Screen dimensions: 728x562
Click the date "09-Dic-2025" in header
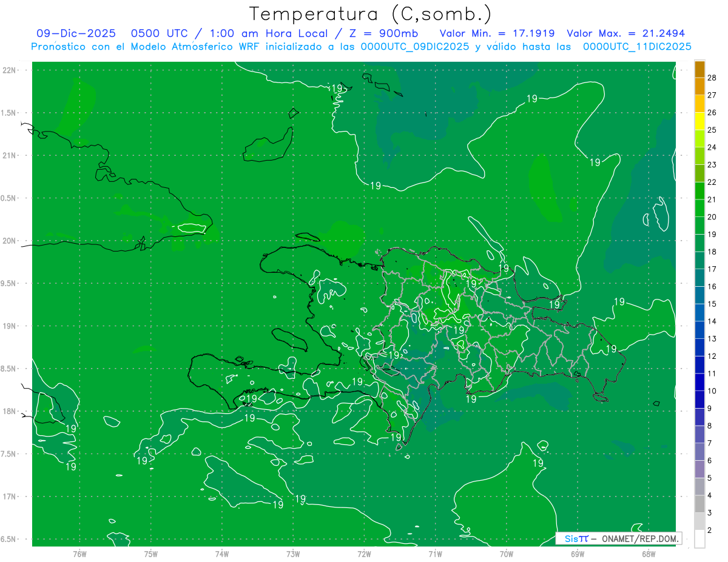pos(76,33)
